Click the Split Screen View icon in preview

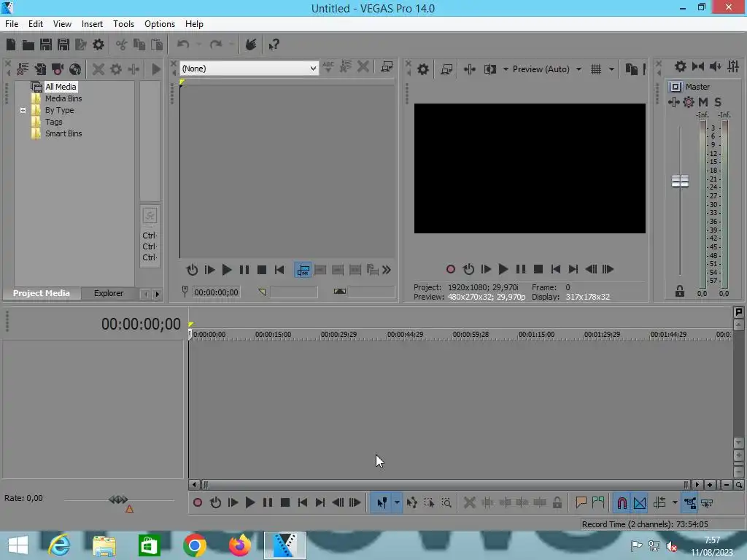[x=489, y=69]
